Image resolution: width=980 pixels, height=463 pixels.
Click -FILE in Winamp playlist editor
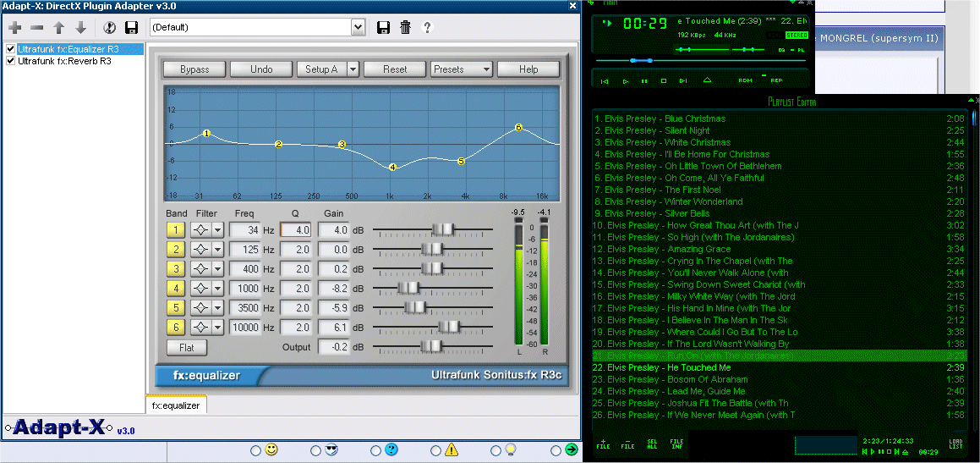pyautogui.click(x=627, y=444)
